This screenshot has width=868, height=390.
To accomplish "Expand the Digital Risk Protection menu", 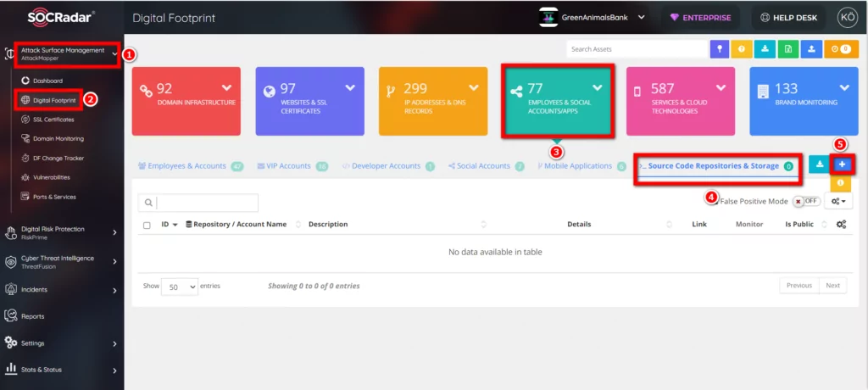I will (61, 232).
